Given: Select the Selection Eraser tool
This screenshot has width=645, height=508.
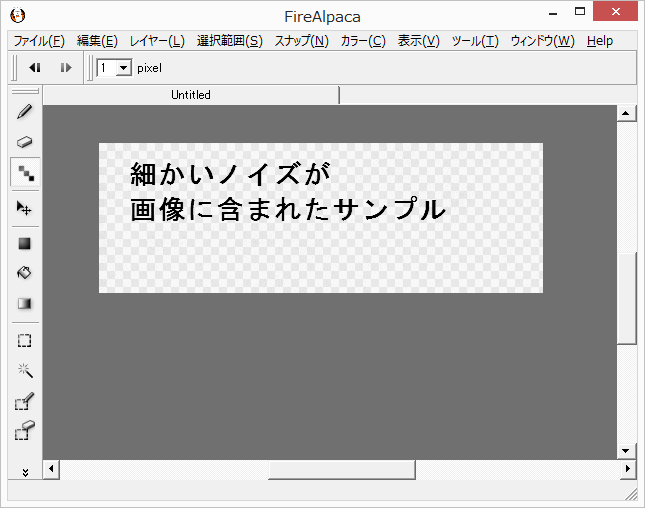Looking at the screenshot, I should (x=25, y=431).
